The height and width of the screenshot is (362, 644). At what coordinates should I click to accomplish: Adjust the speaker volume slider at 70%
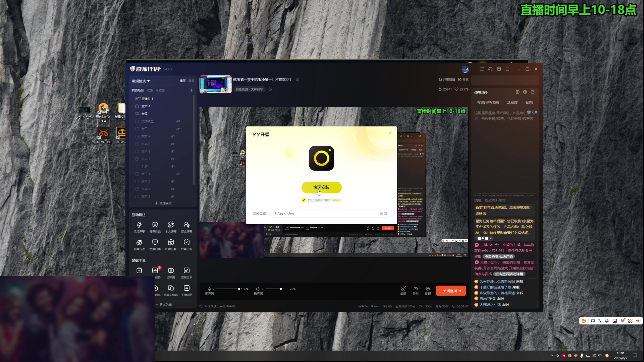276,289
